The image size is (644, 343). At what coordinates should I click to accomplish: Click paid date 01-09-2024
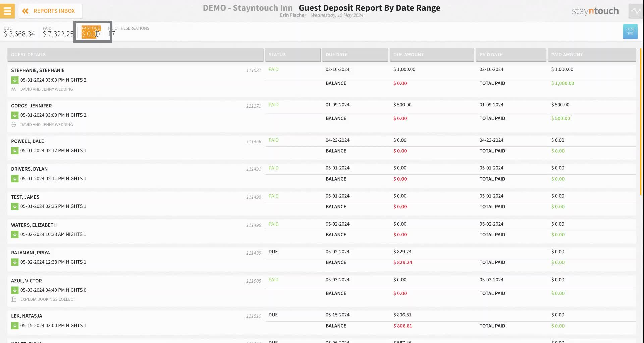[491, 105]
